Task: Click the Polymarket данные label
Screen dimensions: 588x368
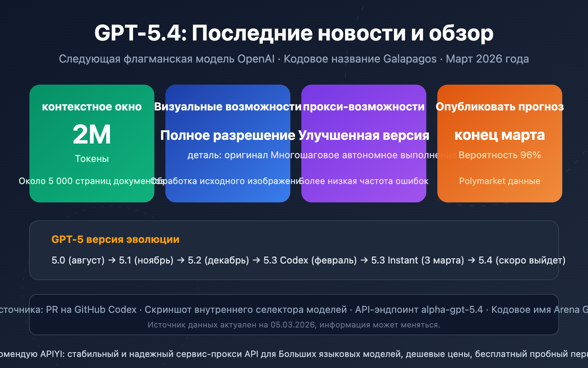Action: pos(499,181)
